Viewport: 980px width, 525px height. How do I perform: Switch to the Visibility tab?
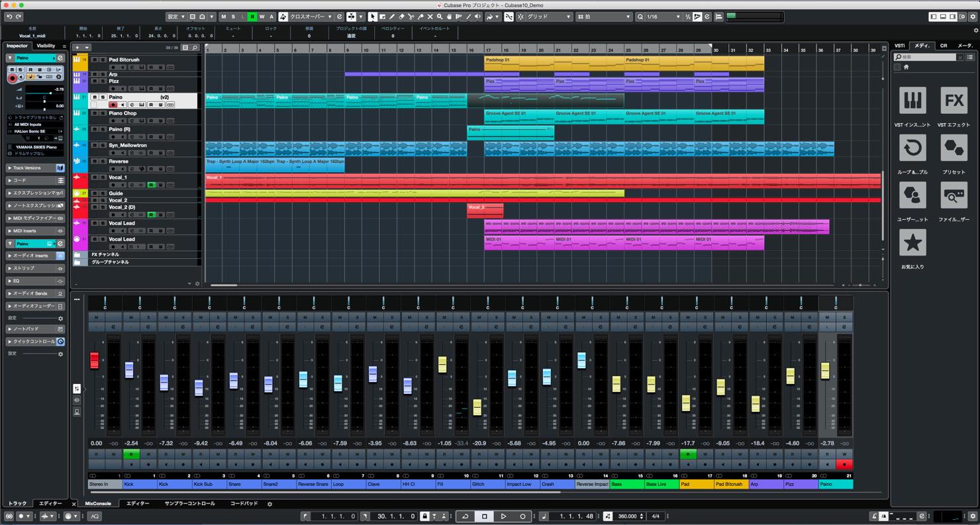46,46
